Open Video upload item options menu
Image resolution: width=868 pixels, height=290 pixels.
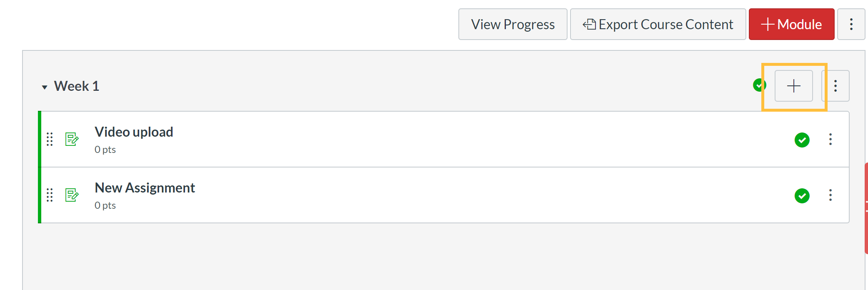click(x=830, y=139)
